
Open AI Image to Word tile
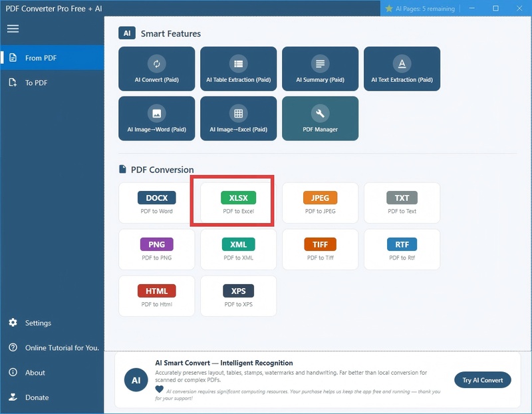(157, 118)
